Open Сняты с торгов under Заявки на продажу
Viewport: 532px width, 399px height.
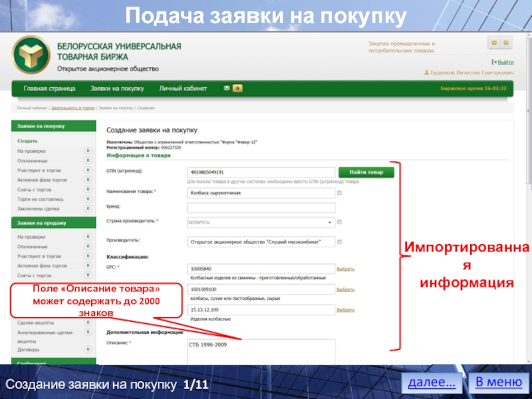coord(35,275)
